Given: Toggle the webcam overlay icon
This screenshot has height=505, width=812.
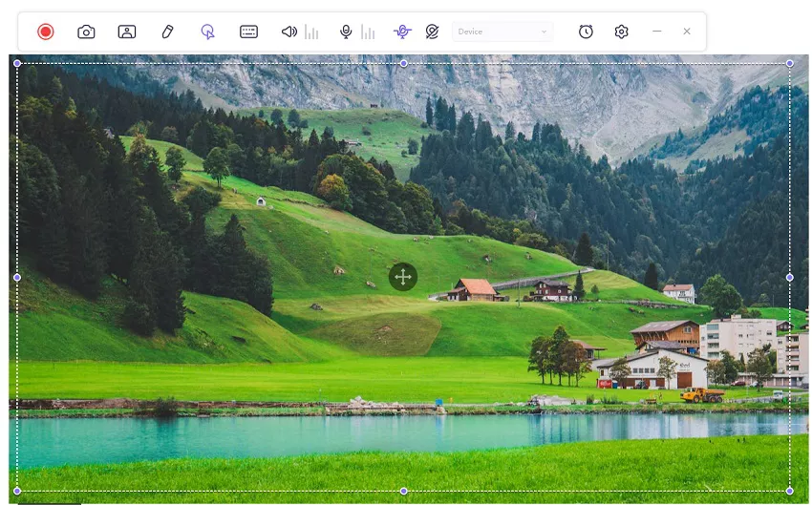Looking at the screenshot, I should pos(126,32).
